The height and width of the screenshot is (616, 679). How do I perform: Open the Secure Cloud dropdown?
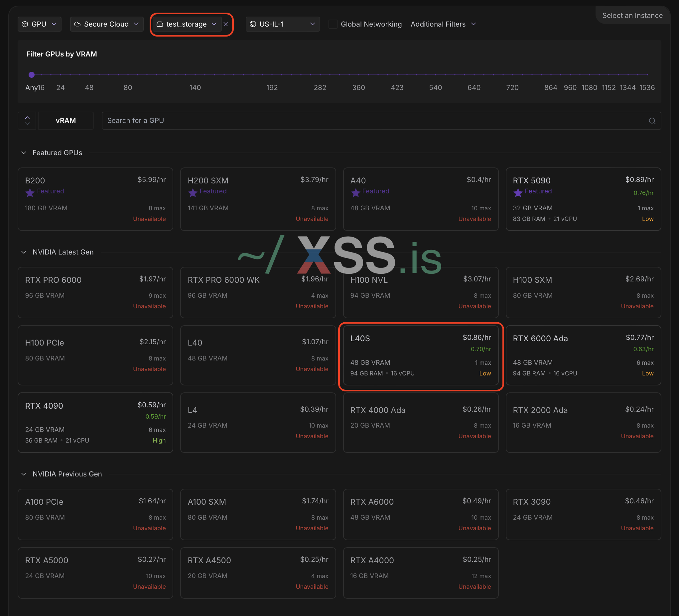pyautogui.click(x=107, y=24)
